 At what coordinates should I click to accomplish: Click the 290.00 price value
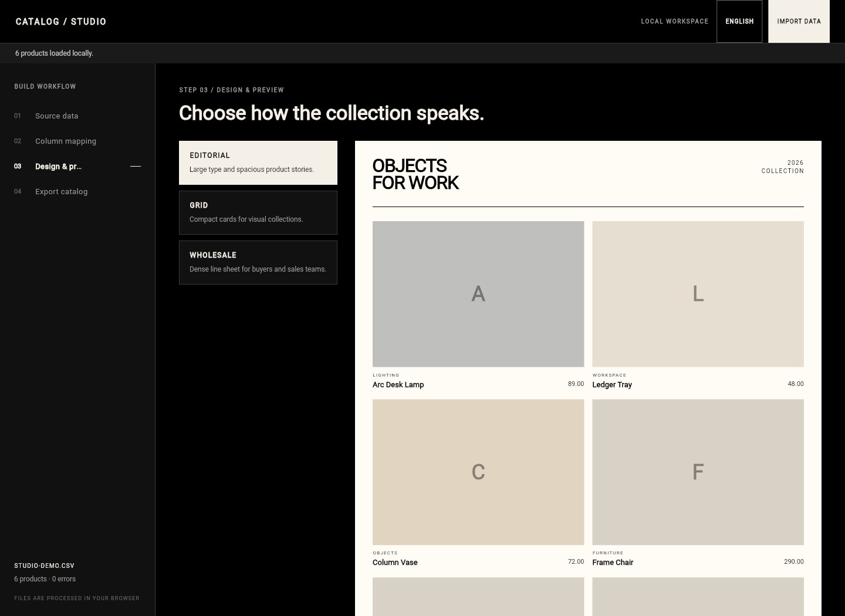(x=794, y=562)
